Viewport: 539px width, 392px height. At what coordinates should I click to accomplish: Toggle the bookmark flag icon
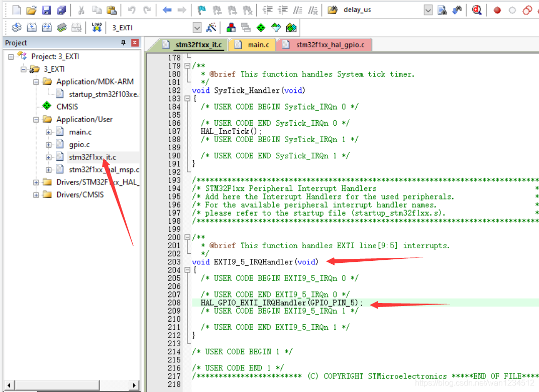[x=201, y=10]
